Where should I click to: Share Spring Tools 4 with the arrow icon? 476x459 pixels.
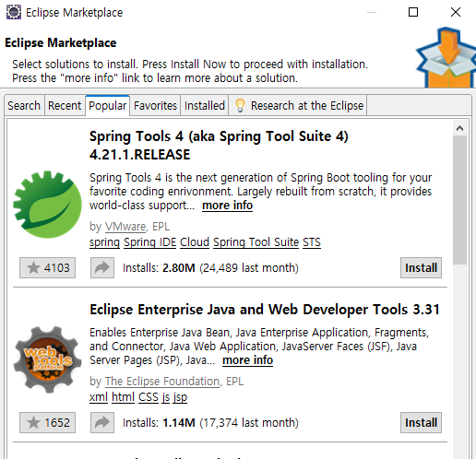102,267
